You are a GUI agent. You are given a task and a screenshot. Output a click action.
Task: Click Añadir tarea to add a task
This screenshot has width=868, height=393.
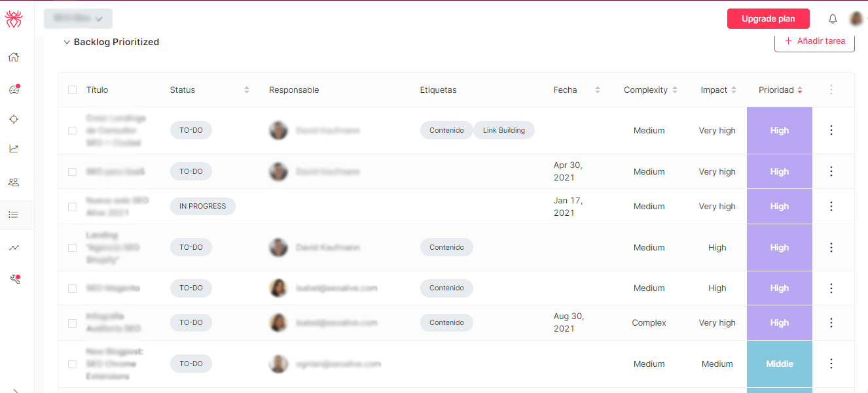(814, 41)
